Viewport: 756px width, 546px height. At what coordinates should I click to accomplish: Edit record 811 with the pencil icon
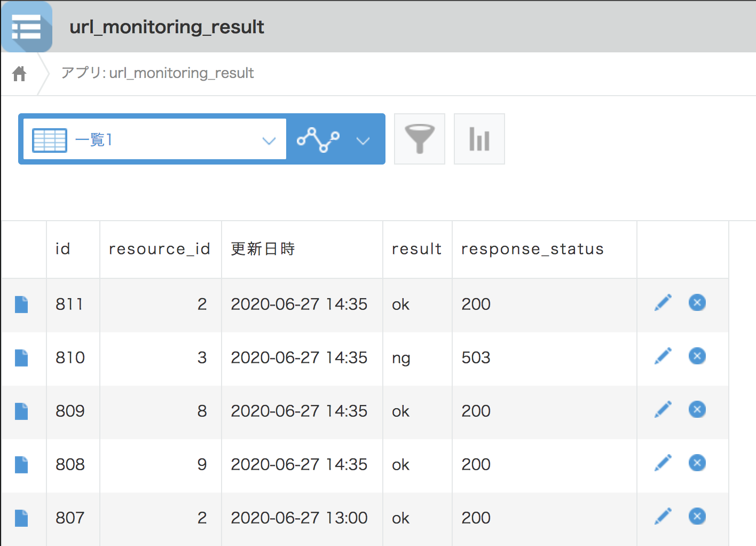click(x=663, y=302)
